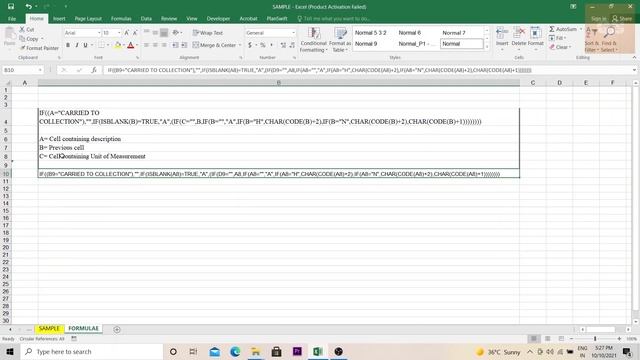Select Center alignment icon
The height and width of the screenshot is (360, 640).
[x=155, y=45]
